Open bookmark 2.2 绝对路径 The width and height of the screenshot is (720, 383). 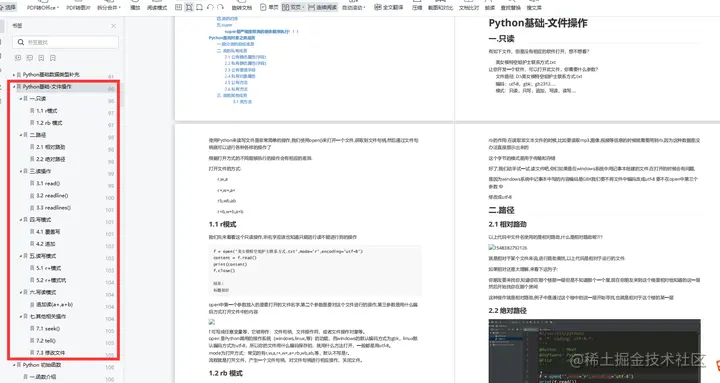click(x=51, y=159)
